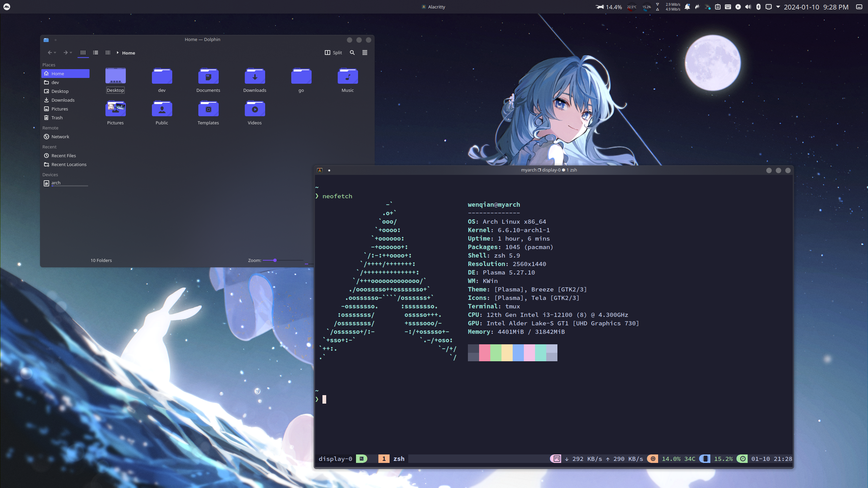Select Trash in Places sidebar

click(x=57, y=118)
